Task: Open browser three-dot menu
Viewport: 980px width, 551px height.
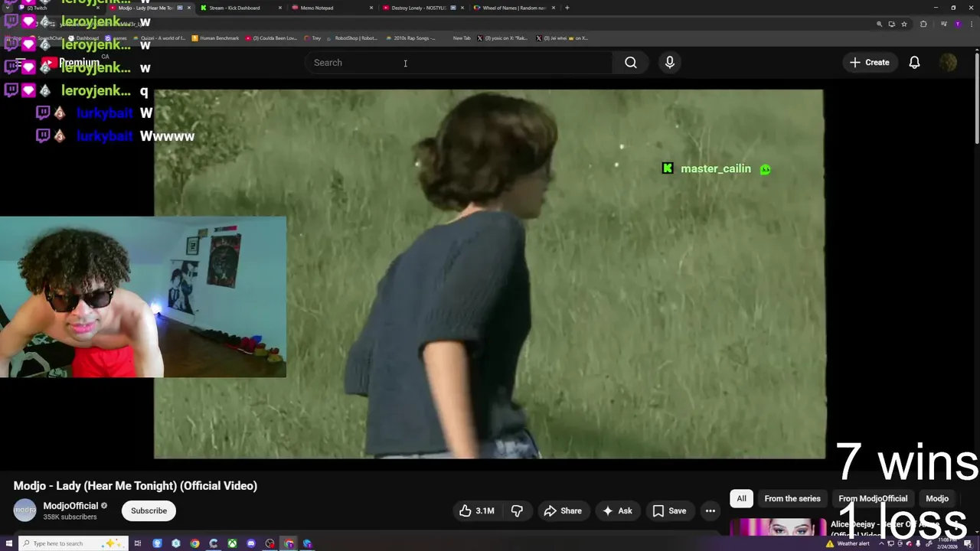Action: pyautogui.click(x=971, y=24)
